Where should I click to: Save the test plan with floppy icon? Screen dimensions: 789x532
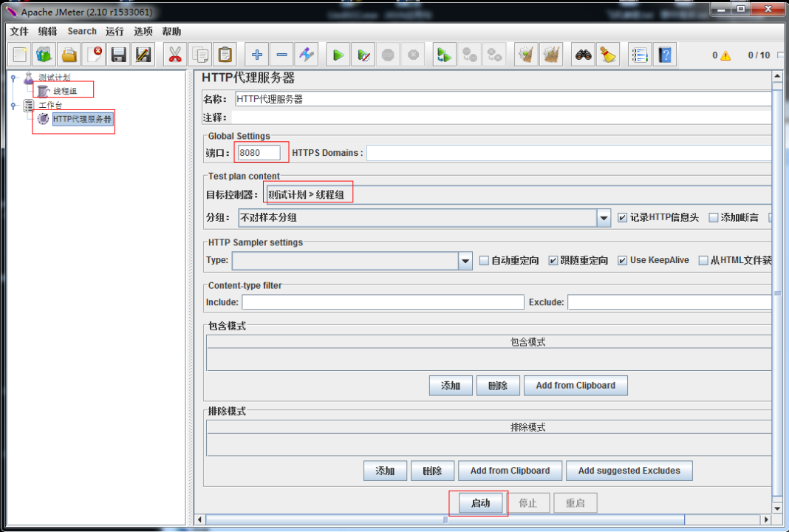click(119, 55)
